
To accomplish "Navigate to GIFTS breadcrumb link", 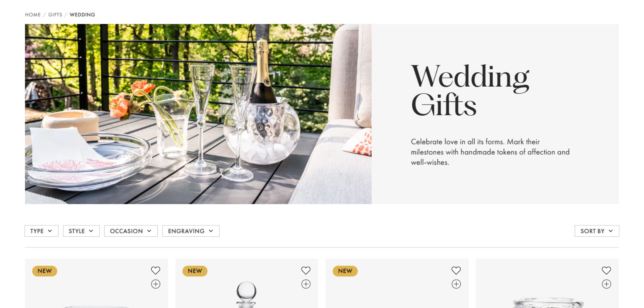I will [55, 15].
